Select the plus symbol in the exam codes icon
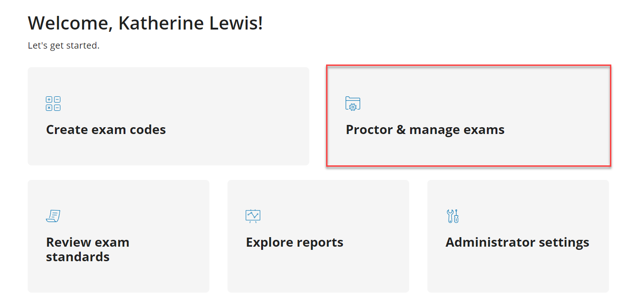The height and width of the screenshot is (308, 644). 49,99
